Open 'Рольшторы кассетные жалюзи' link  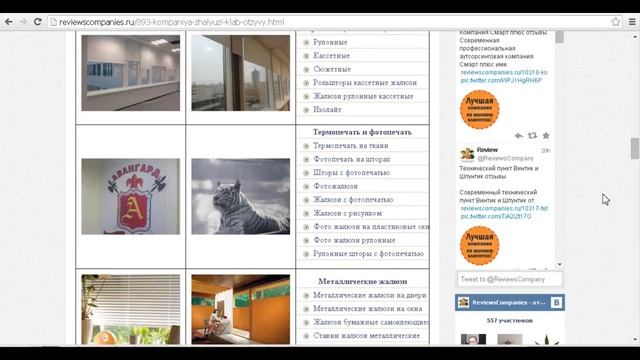[365, 82]
